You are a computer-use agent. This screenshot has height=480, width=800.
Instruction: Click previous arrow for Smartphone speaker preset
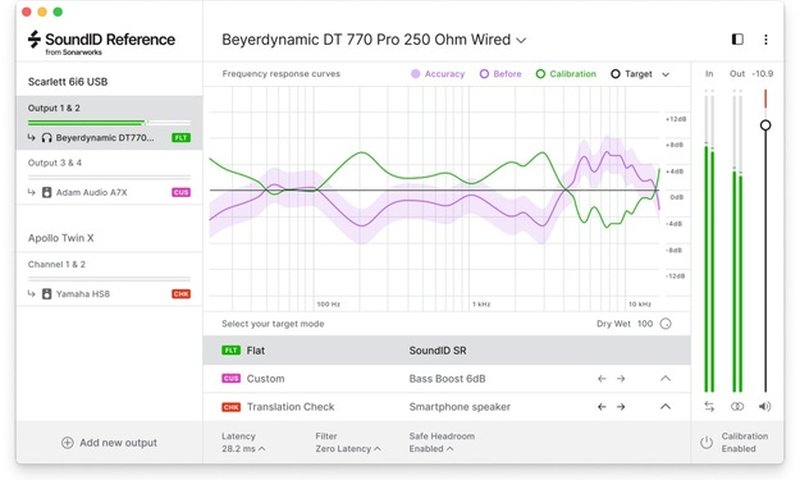(x=602, y=407)
